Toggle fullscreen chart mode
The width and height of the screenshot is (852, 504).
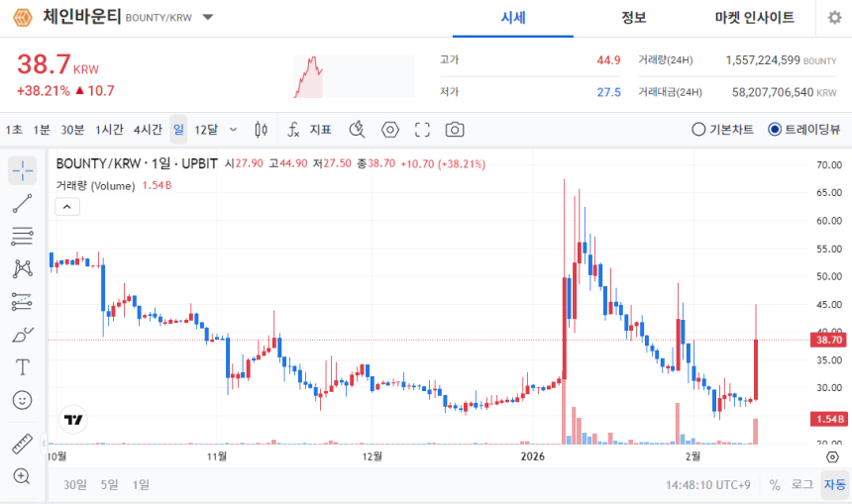coord(422,130)
